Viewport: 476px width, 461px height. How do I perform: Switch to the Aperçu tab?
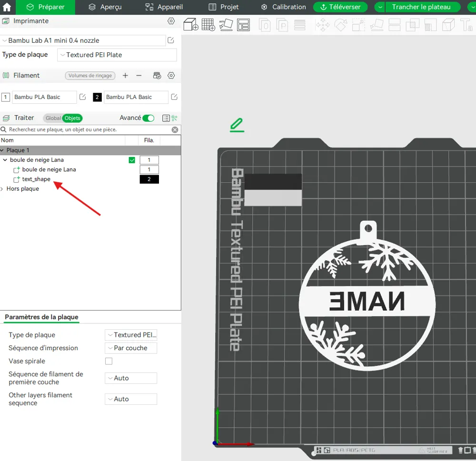pos(105,7)
